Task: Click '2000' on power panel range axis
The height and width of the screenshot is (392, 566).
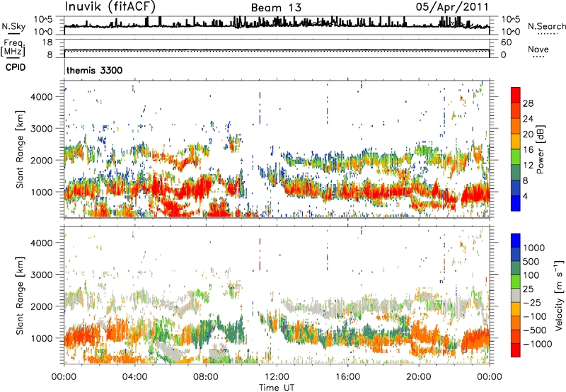Action: [x=42, y=160]
